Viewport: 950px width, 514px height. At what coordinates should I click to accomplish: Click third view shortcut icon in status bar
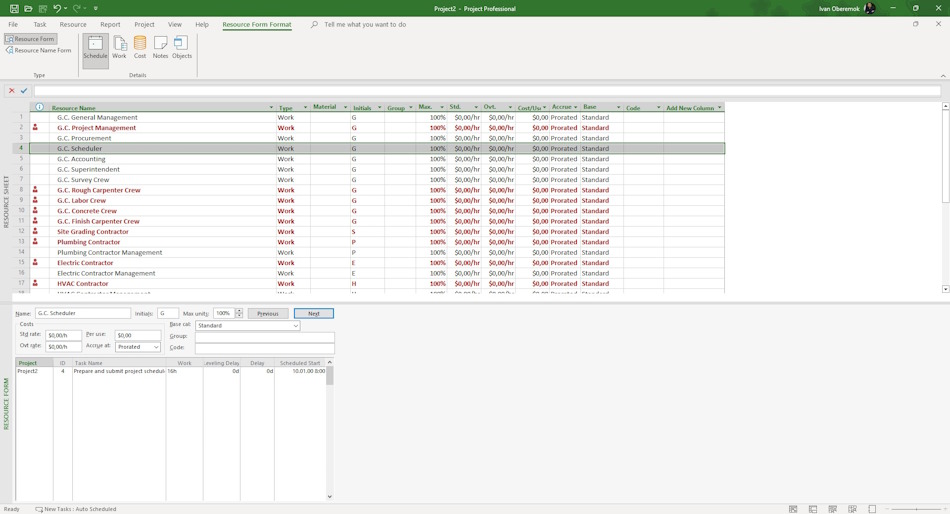(x=832, y=509)
